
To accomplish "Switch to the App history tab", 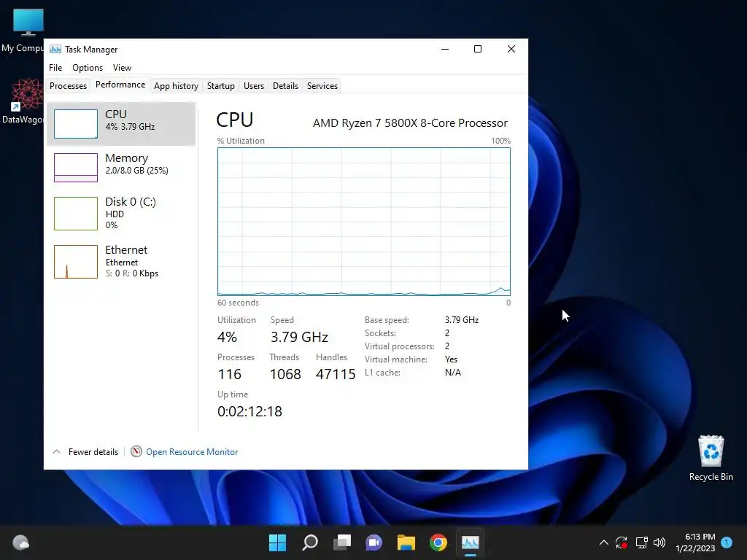I will click(x=176, y=86).
